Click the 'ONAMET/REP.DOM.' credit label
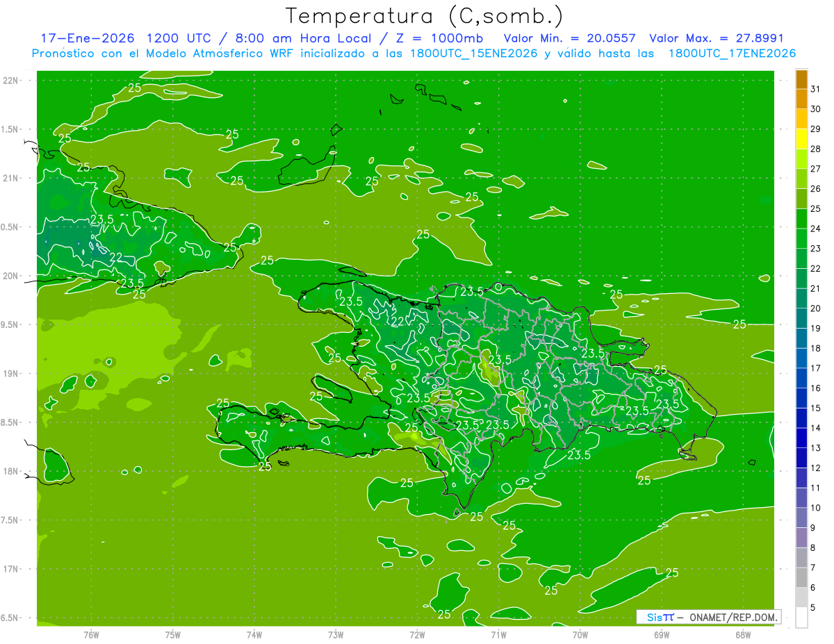 (x=733, y=617)
